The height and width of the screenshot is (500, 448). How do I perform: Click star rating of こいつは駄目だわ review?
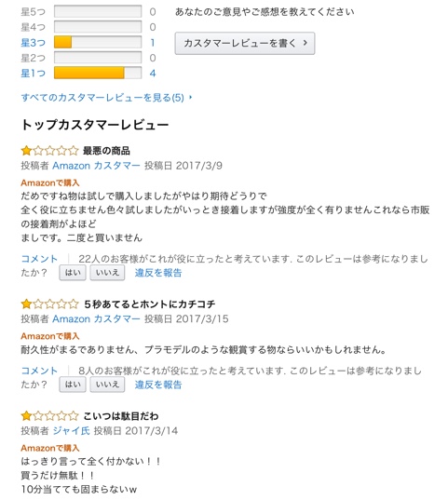tap(49, 416)
